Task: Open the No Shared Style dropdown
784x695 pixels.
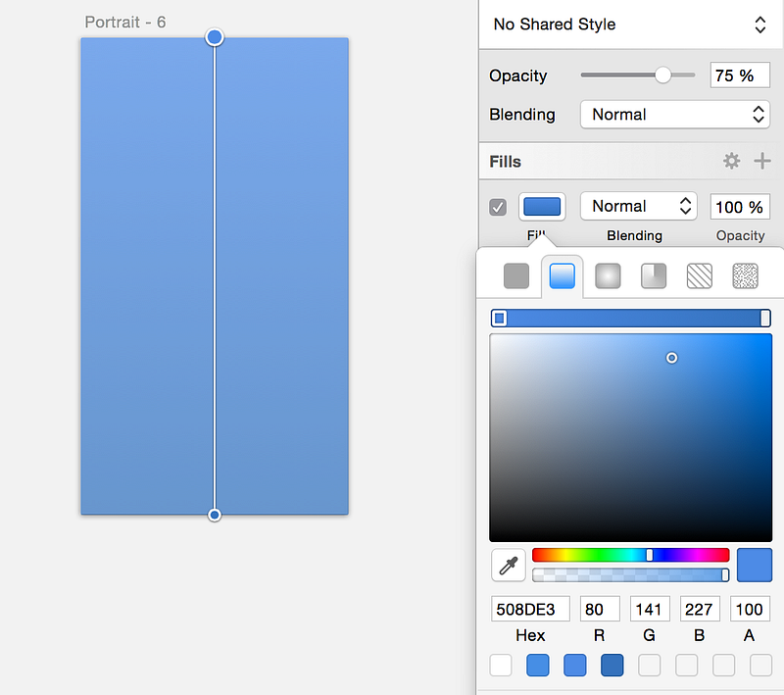Action: point(630,24)
